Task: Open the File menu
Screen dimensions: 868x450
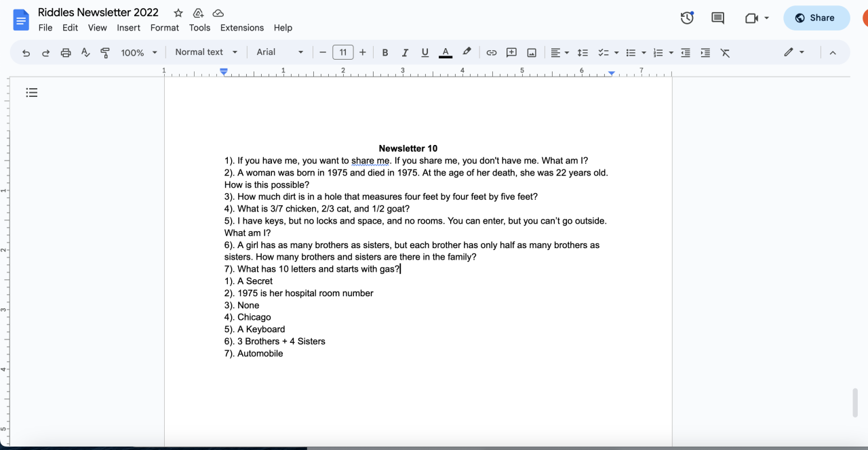Action: click(x=45, y=28)
